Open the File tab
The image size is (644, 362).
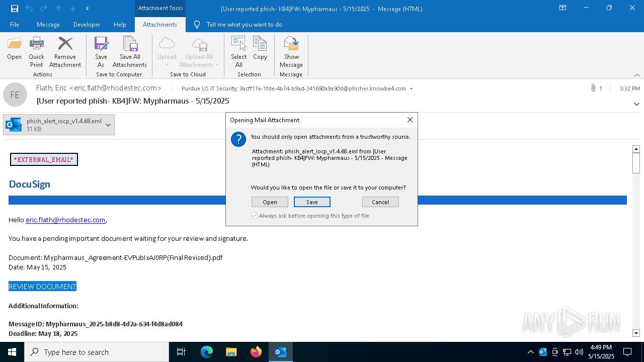tap(15, 25)
